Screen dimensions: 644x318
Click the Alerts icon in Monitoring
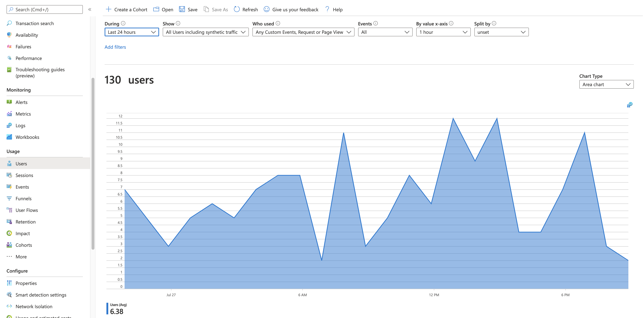[x=9, y=102]
